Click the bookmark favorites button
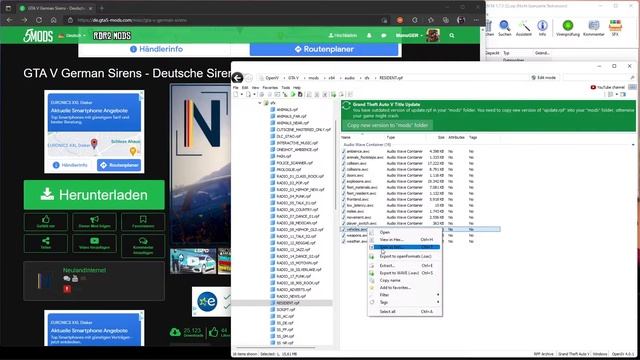This screenshot has width=640, height=360. pyautogui.click(x=143, y=222)
